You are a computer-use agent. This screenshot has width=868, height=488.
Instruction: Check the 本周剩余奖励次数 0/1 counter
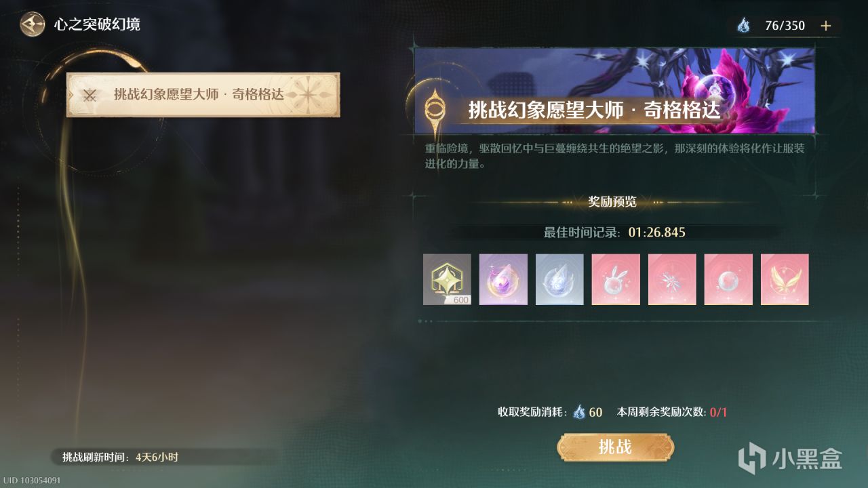[671, 411]
